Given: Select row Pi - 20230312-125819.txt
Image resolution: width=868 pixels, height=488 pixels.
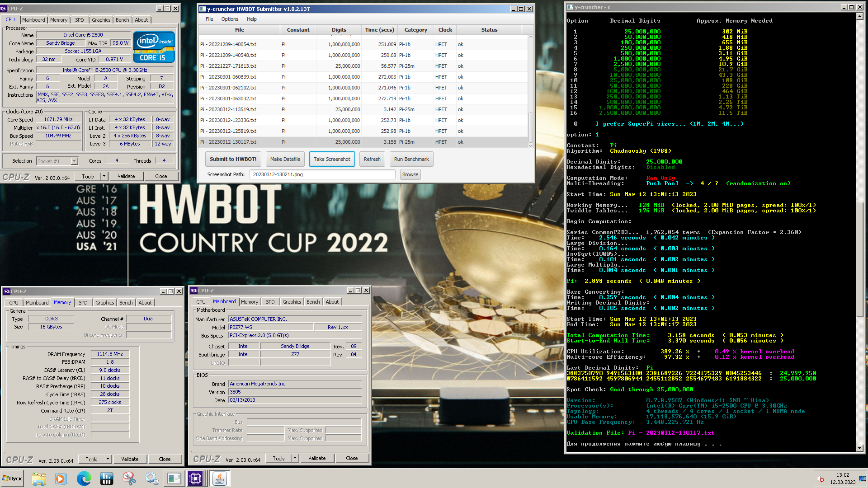Looking at the screenshot, I should pos(363,131).
